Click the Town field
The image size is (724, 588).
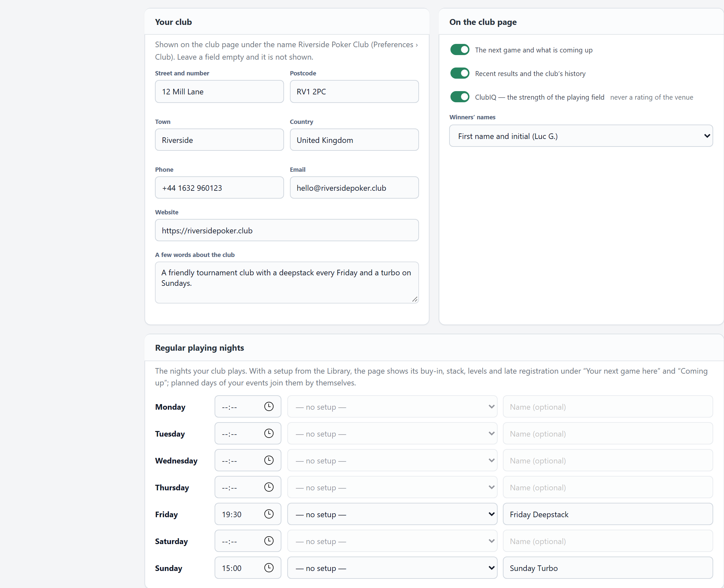point(219,140)
